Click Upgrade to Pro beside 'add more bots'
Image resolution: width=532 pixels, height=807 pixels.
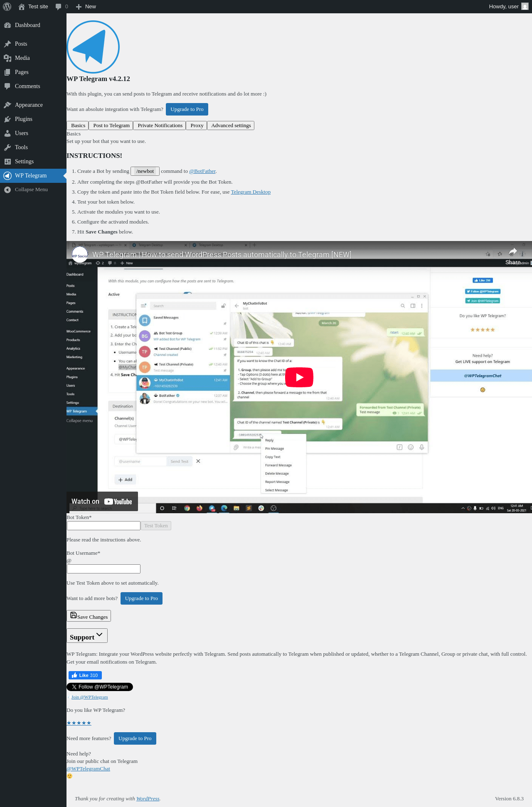pos(141,598)
